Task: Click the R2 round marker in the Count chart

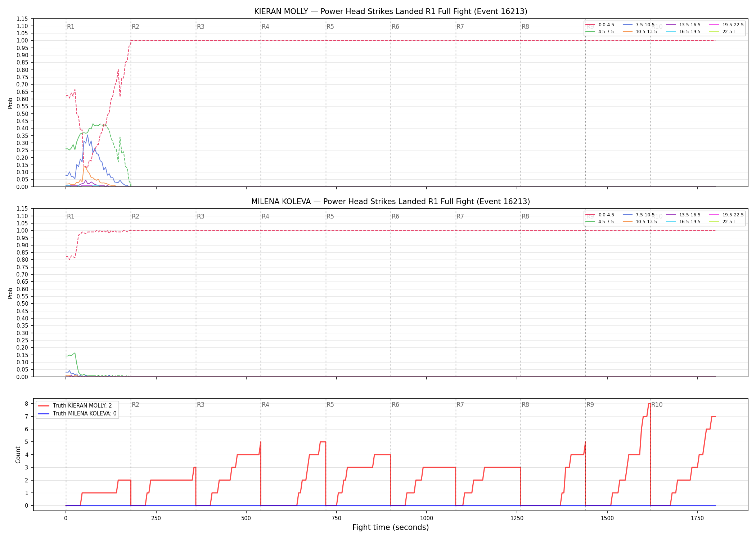Action: pyautogui.click(x=135, y=405)
